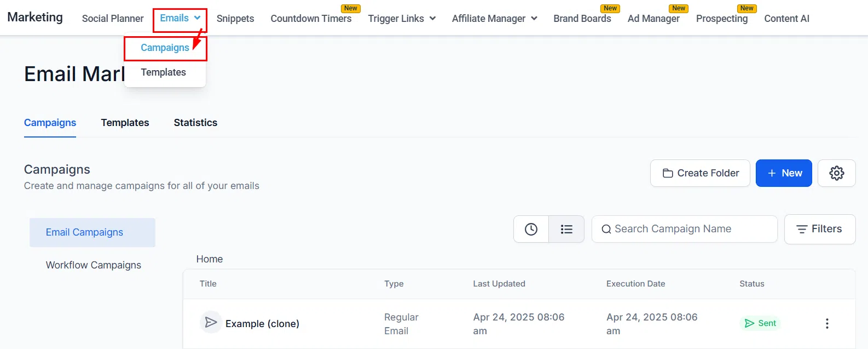The image size is (868, 349).
Task: Open Ad Manager navigation item
Action: (653, 19)
